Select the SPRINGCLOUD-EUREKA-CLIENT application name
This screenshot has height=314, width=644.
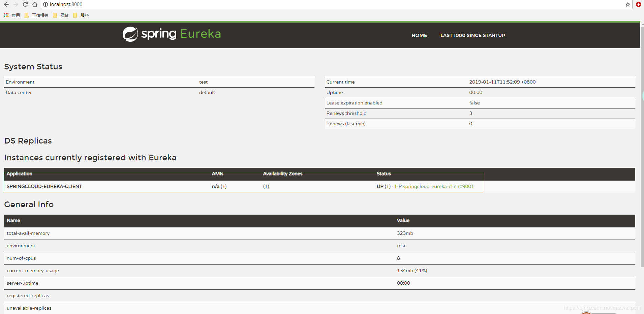tap(44, 186)
